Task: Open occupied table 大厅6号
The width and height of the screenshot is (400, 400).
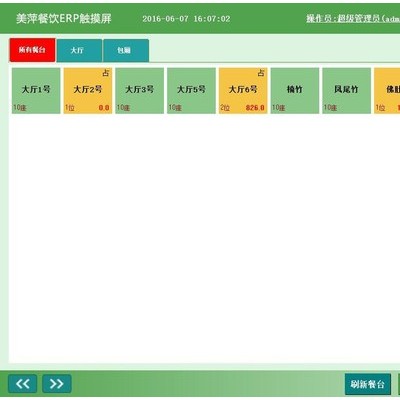Action: point(243,91)
